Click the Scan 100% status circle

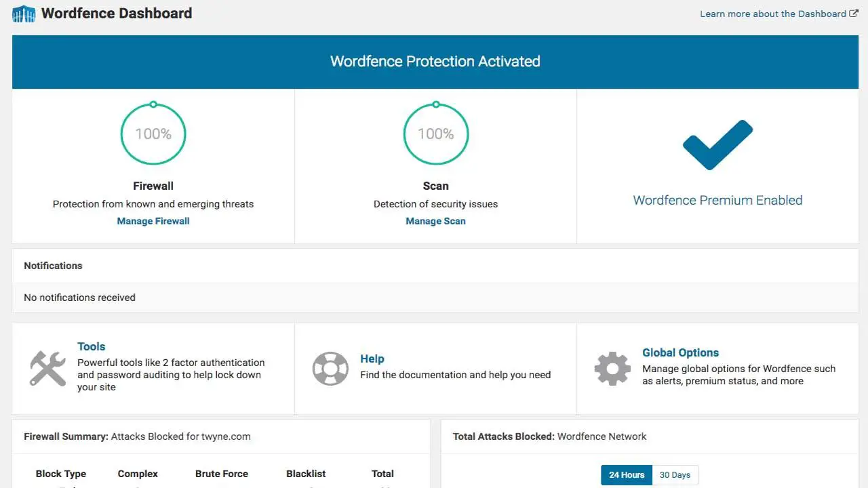click(436, 134)
